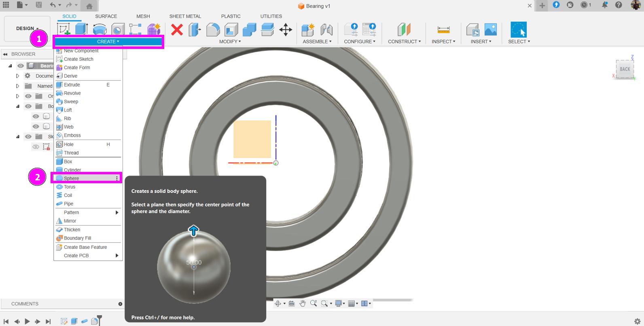The width and height of the screenshot is (644, 326).
Task: Open the SELECT dropdown
Action: pos(519,41)
